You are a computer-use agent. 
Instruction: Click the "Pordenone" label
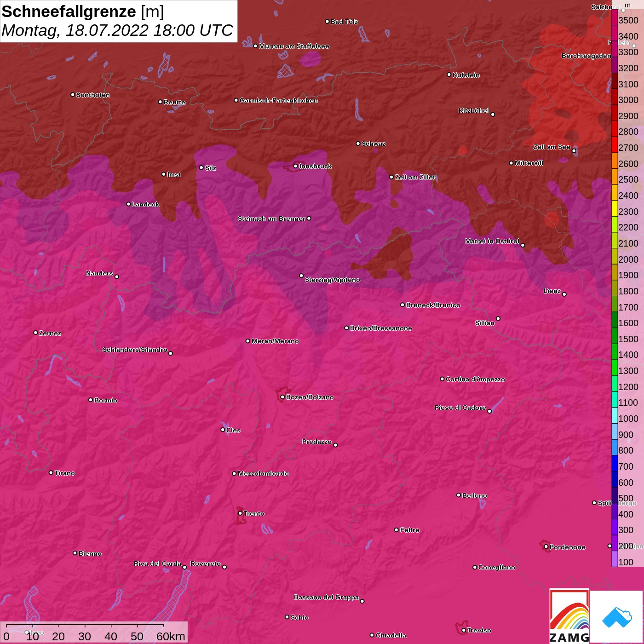[568, 547]
